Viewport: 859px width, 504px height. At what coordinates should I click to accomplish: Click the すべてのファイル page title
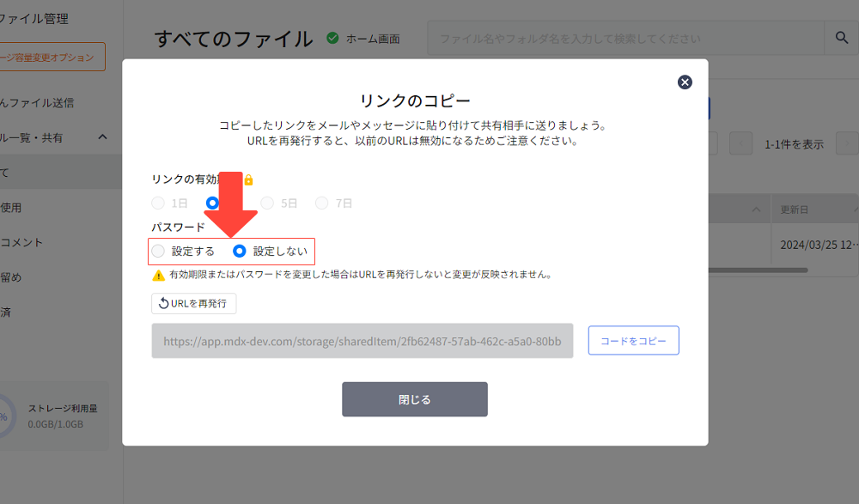pyautogui.click(x=234, y=39)
